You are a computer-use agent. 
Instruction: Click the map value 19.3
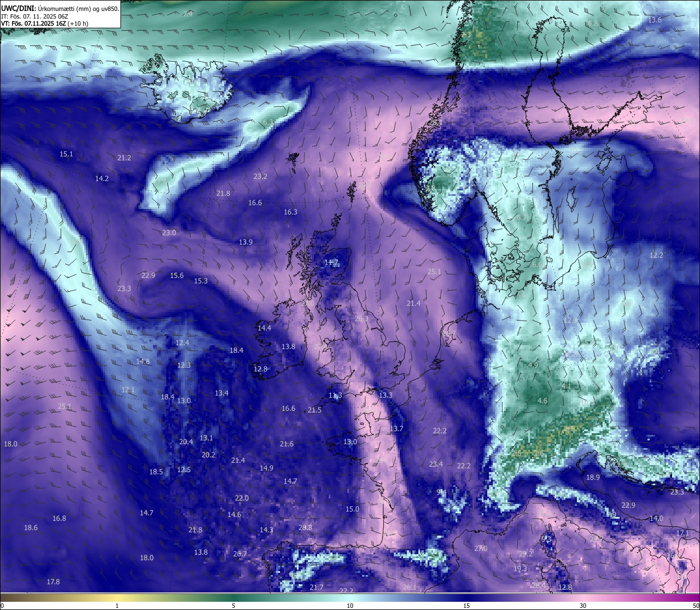click(520, 569)
